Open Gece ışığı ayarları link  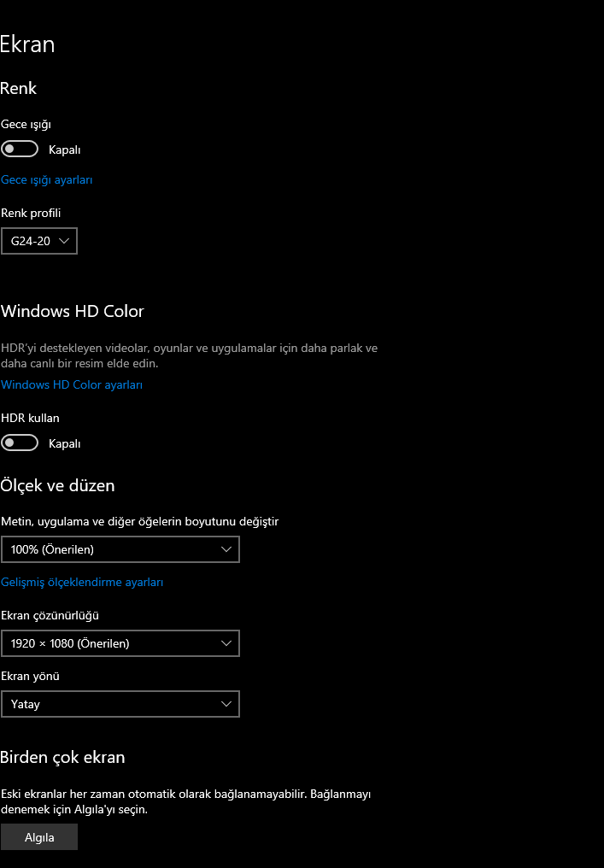tap(47, 180)
